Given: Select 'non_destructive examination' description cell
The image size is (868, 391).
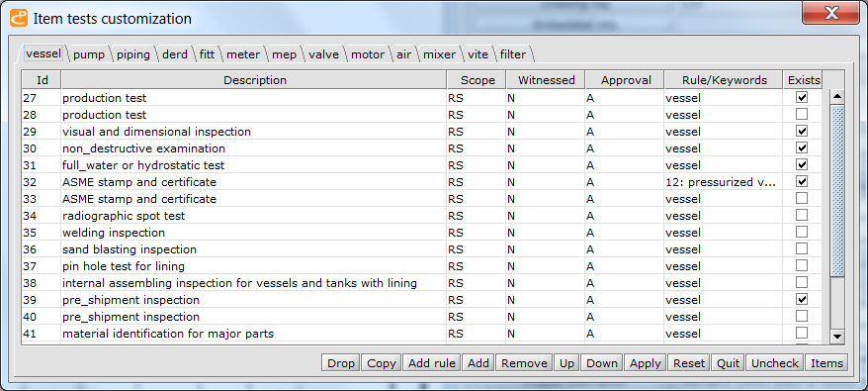Looking at the screenshot, I should click(254, 148).
